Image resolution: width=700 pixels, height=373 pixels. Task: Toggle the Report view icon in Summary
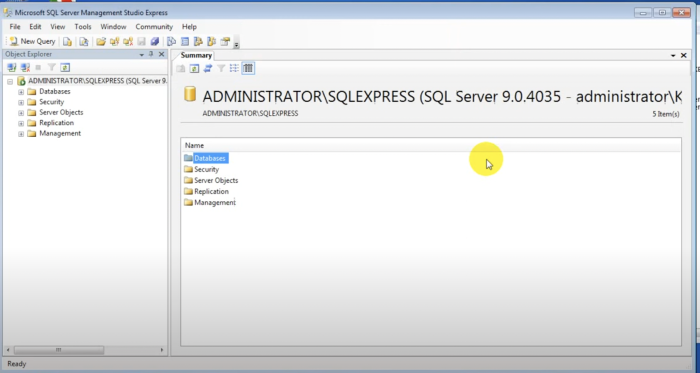(248, 68)
